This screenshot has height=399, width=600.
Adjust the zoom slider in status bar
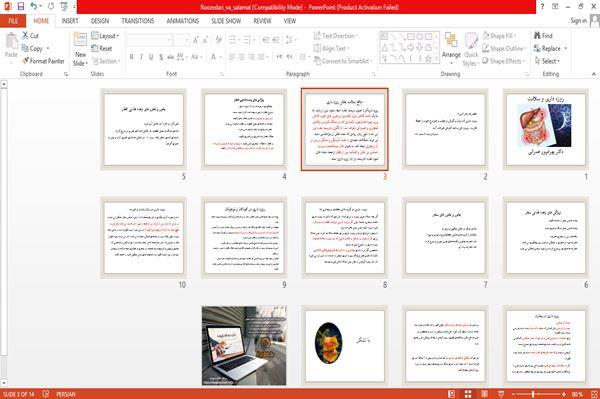533,394
